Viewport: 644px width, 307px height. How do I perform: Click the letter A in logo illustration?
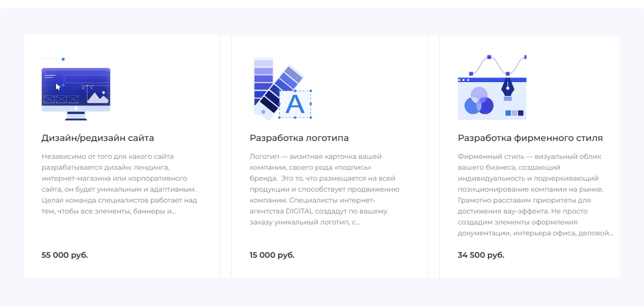point(295,104)
